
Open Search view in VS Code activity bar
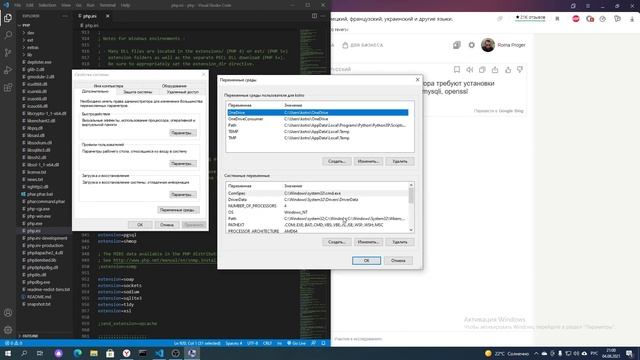[x=8, y=35]
